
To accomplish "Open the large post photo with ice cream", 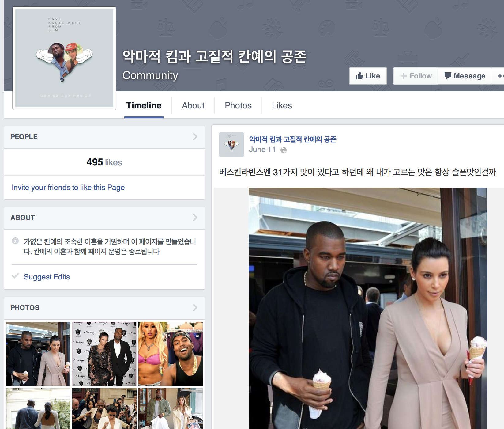I will [368, 308].
